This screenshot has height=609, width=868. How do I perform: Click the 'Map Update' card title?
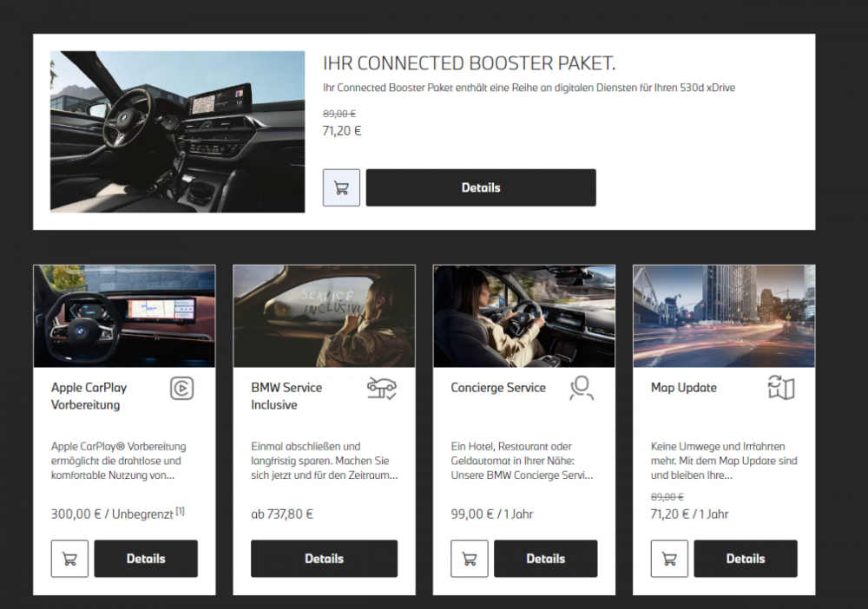point(684,388)
